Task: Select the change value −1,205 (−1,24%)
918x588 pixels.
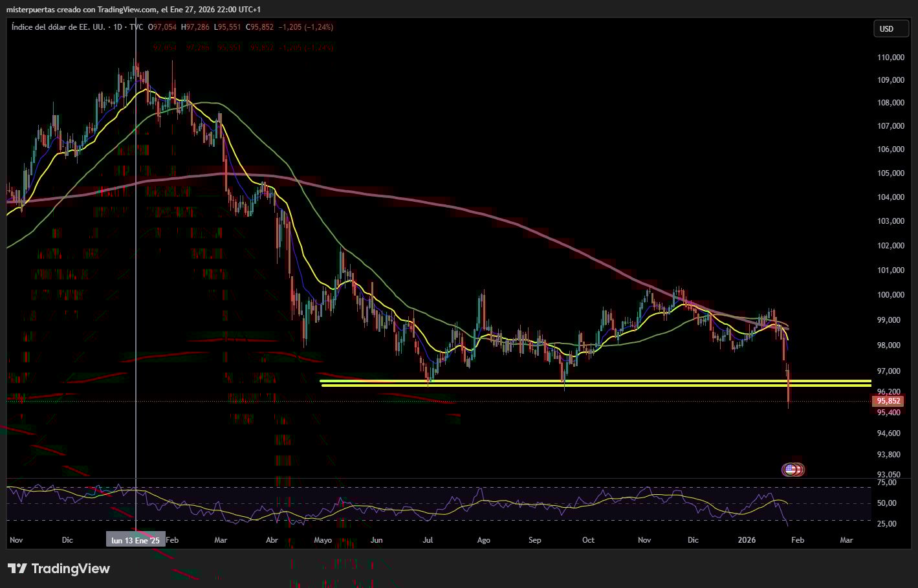Action: pyautogui.click(x=306, y=27)
